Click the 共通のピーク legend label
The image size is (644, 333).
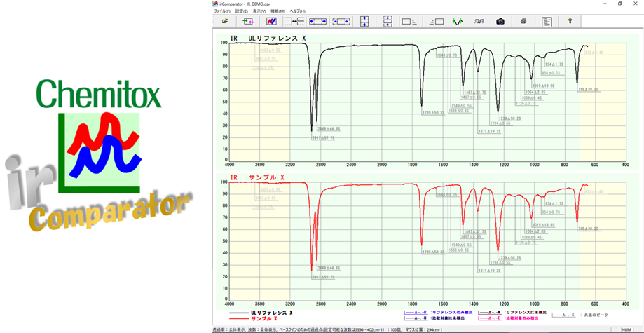(595, 315)
